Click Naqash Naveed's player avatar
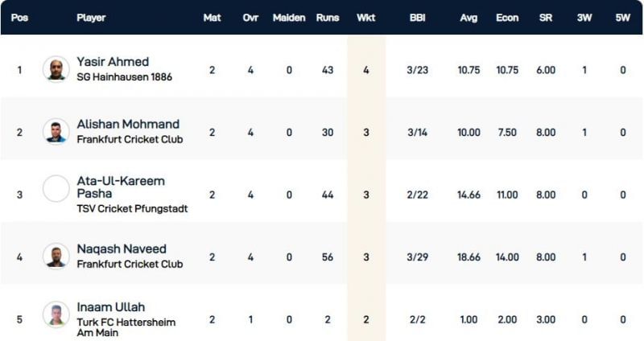644x341 pixels. tap(56, 256)
